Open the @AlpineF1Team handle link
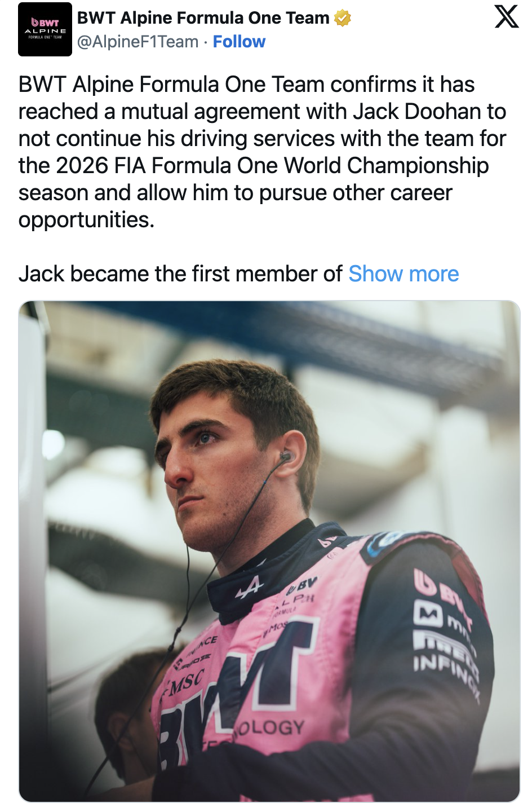The width and height of the screenshot is (532, 803). [x=138, y=42]
